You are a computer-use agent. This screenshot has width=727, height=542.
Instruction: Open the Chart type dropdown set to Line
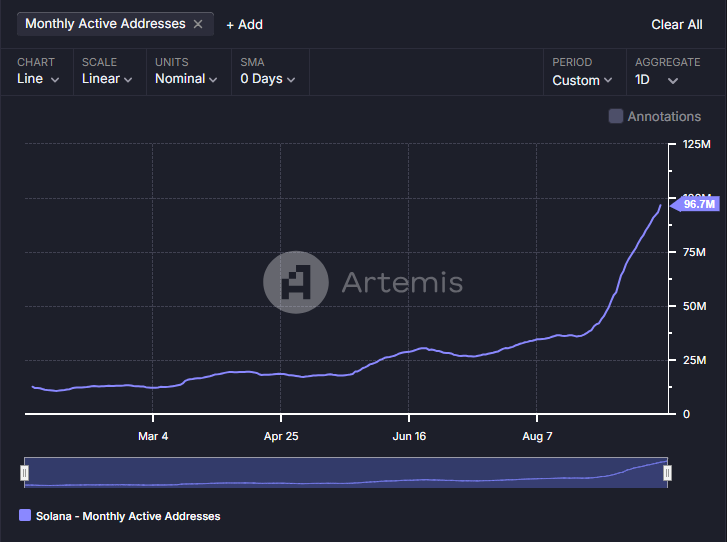click(x=38, y=79)
